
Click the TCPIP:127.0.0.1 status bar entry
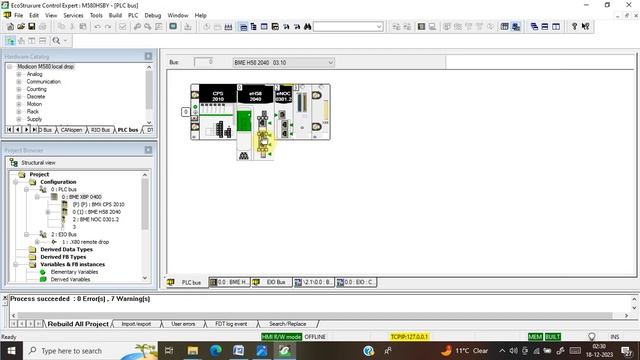tap(409, 337)
